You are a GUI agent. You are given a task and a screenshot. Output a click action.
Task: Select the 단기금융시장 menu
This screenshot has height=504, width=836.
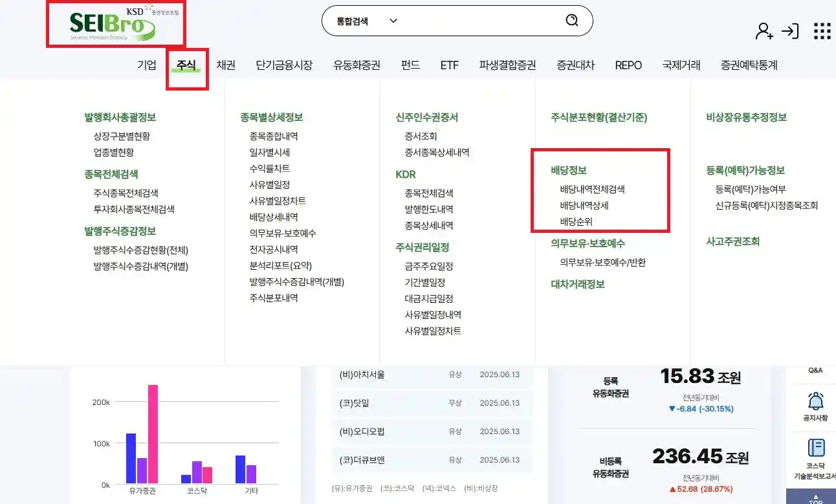tap(284, 65)
